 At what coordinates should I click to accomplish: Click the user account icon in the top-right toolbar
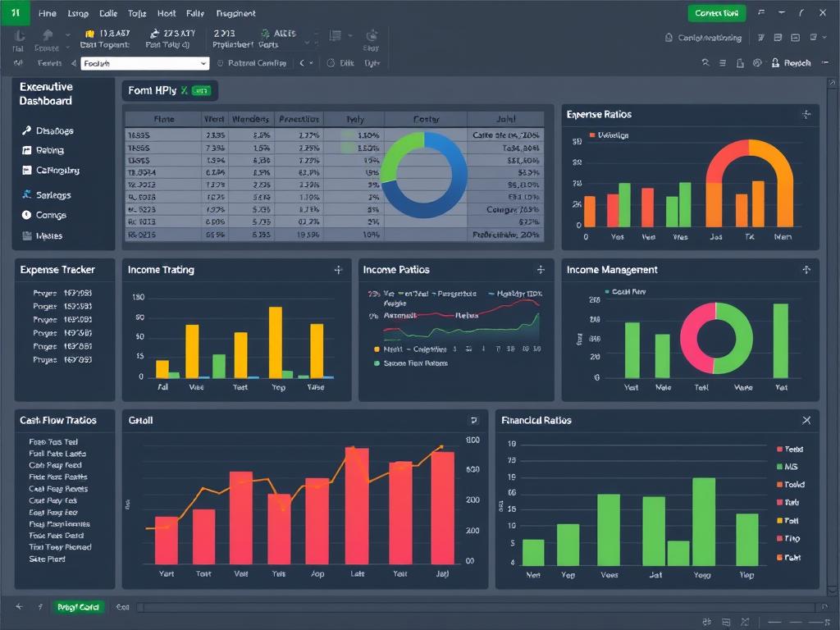775,63
